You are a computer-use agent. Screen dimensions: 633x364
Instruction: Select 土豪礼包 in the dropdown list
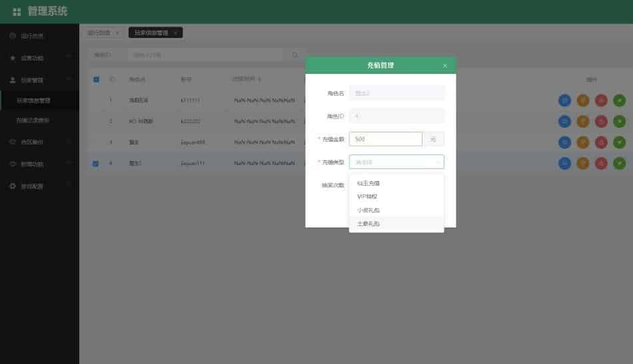tap(368, 224)
